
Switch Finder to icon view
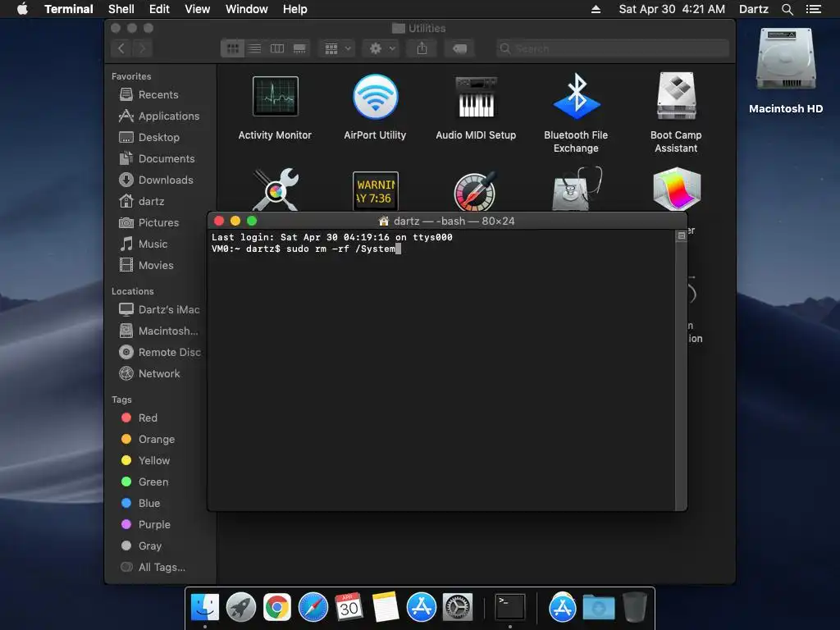point(232,48)
